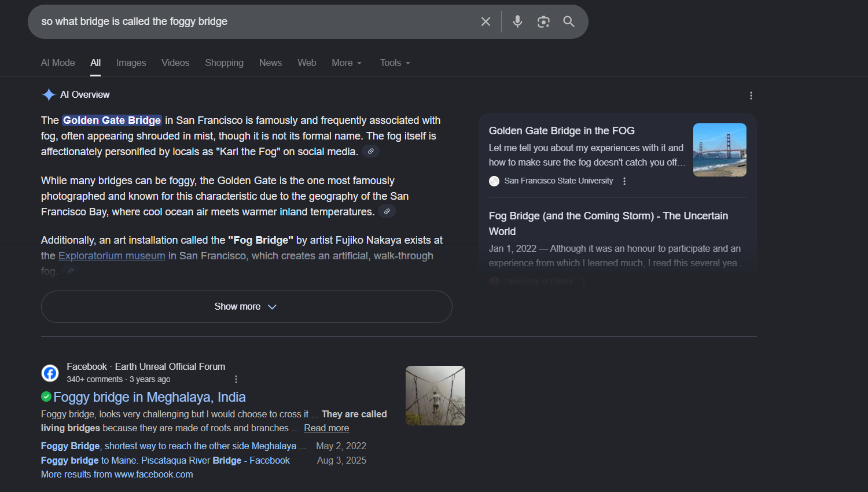The height and width of the screenshot is (492, 868).
Task: Open the News results tab
Action: [270, 63]
